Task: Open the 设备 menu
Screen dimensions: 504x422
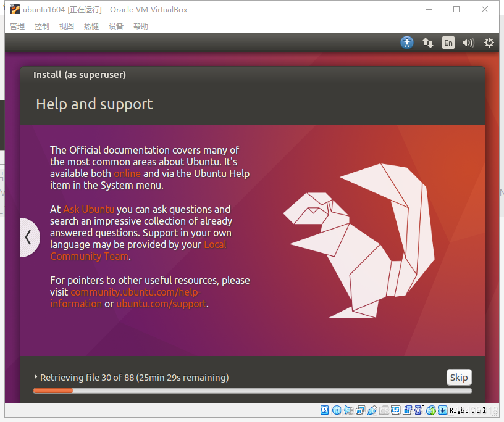Action: coord(116,26)
